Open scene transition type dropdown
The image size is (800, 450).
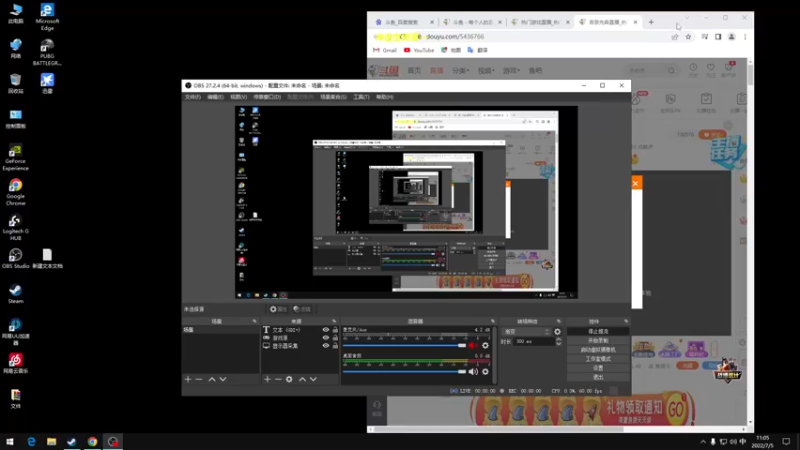coord(526,332)
